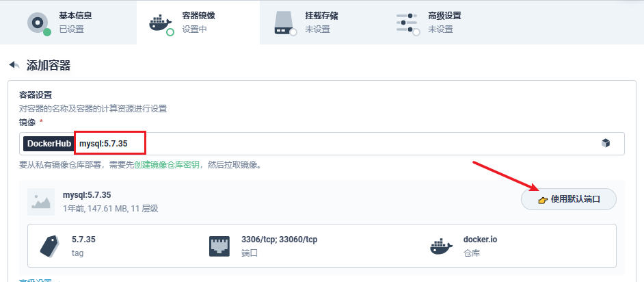Click the pointing hand icon in 使用默认端口
This screenshot has width=644, height=282.
(x=543, y=200)
